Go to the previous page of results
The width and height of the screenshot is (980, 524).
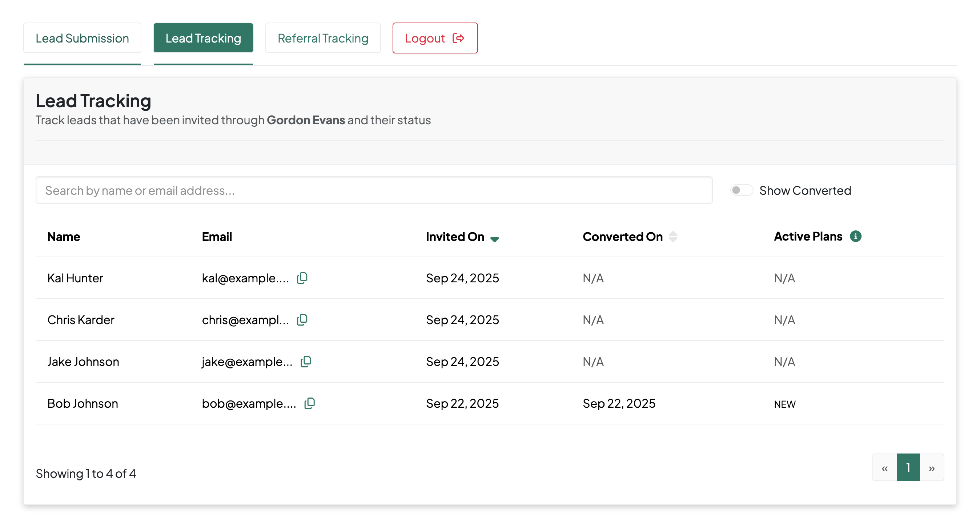[x=884, y=468]
